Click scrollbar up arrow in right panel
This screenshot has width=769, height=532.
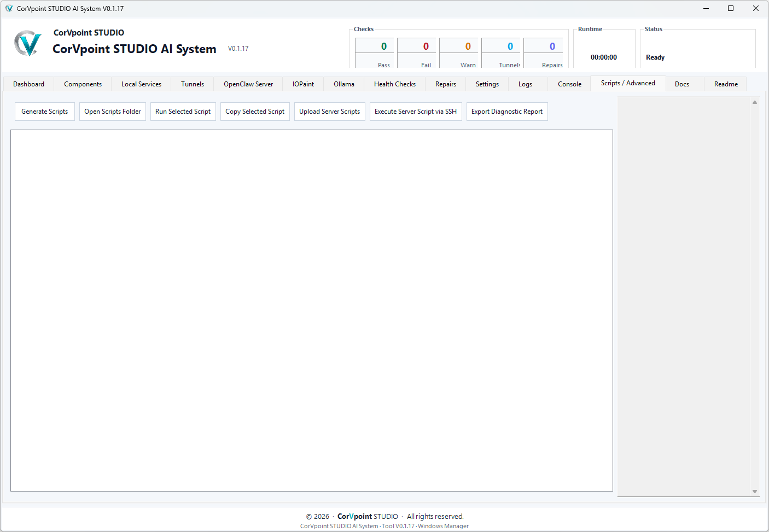pyautogui.click(x=755, y=102)
